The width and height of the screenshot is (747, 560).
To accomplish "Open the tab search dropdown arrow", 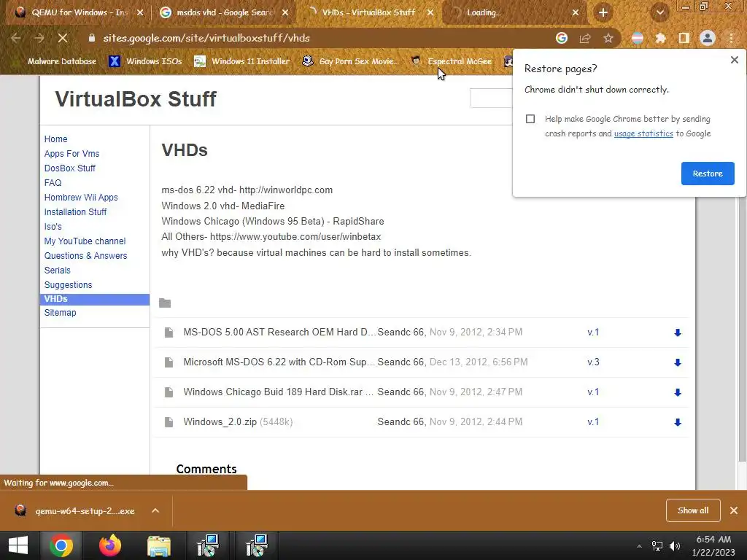I will (659, 12).
